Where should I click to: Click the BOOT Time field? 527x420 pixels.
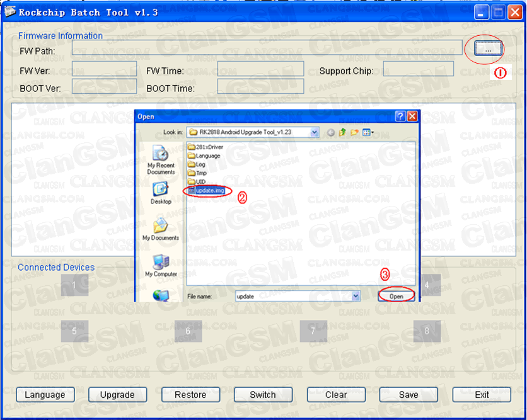pos(260,86)
